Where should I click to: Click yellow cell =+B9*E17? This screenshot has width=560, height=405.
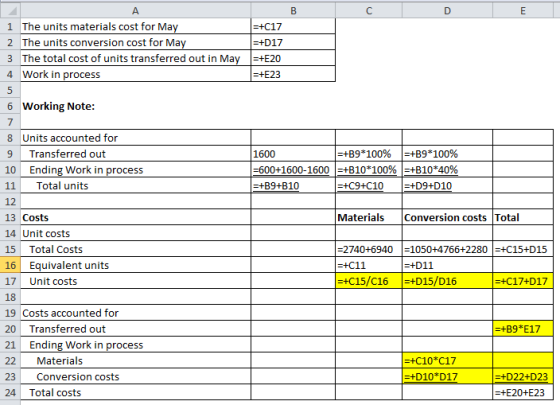523,329
